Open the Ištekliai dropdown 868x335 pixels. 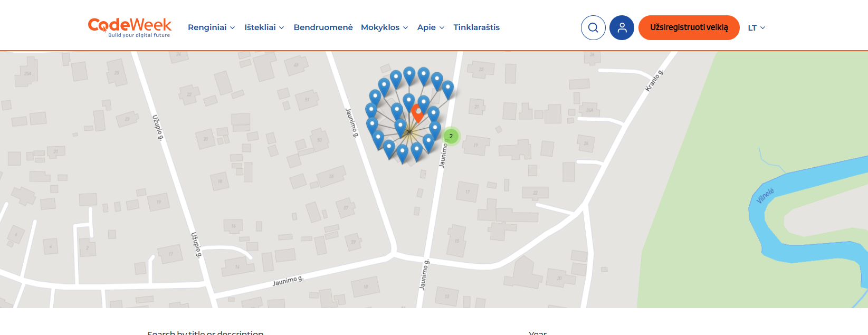coord(264,27)
